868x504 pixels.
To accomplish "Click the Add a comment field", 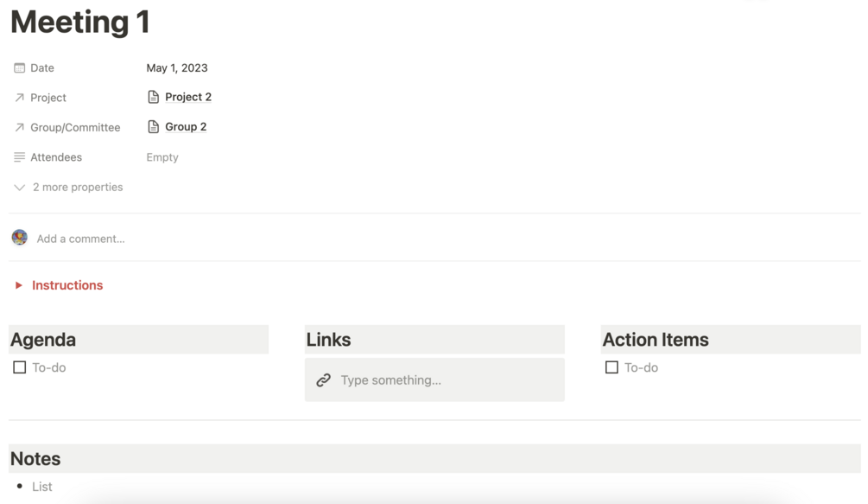I will point(81,239).
